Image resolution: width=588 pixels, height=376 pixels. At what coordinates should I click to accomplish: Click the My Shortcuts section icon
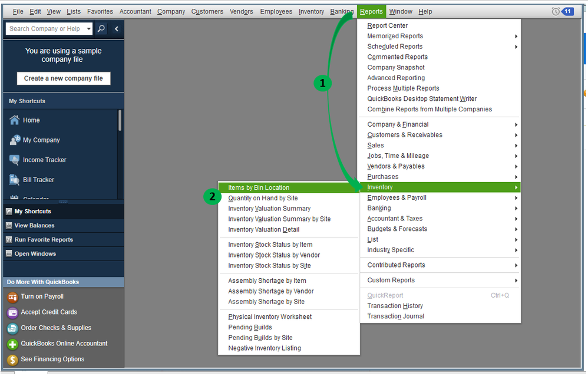click(9, 212)
